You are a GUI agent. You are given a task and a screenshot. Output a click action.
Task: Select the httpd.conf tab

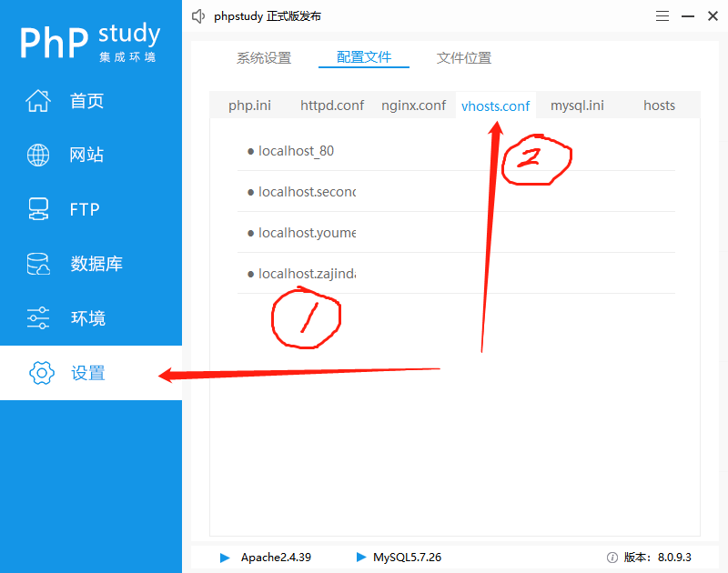tap(332, 106)
